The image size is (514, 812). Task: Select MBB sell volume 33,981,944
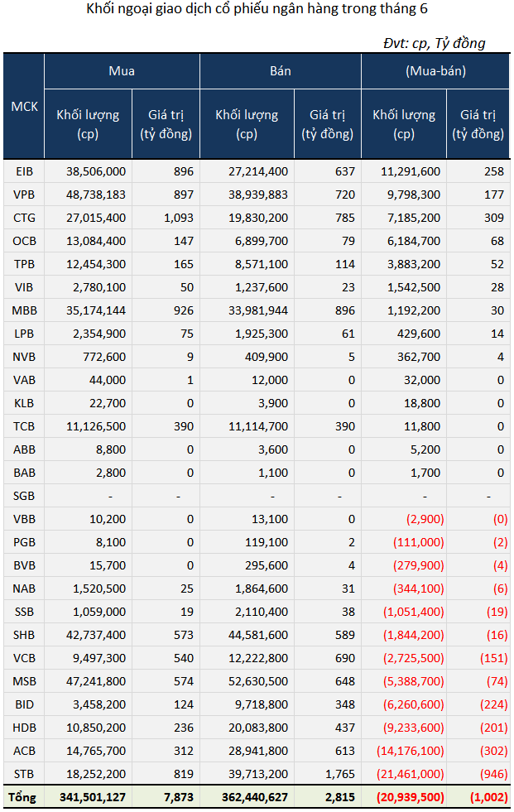pos(257,310)
